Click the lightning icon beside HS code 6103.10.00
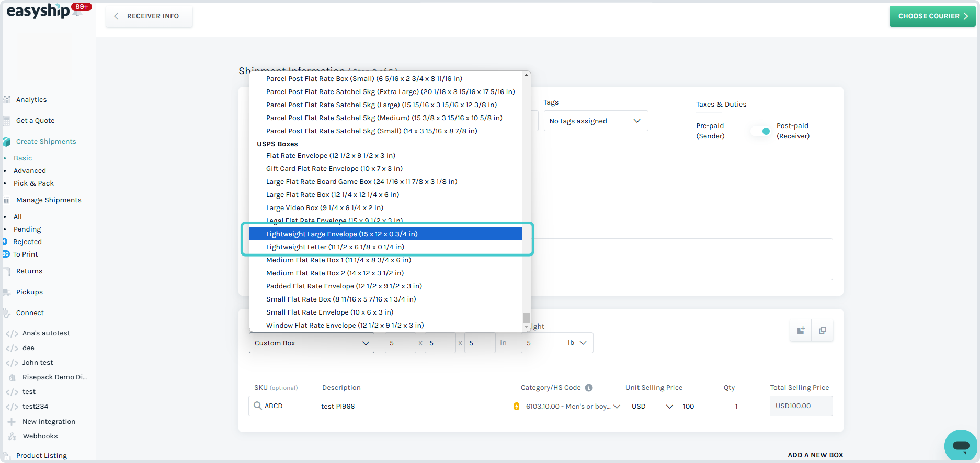 pyautogui.click(x=517, y=406)
